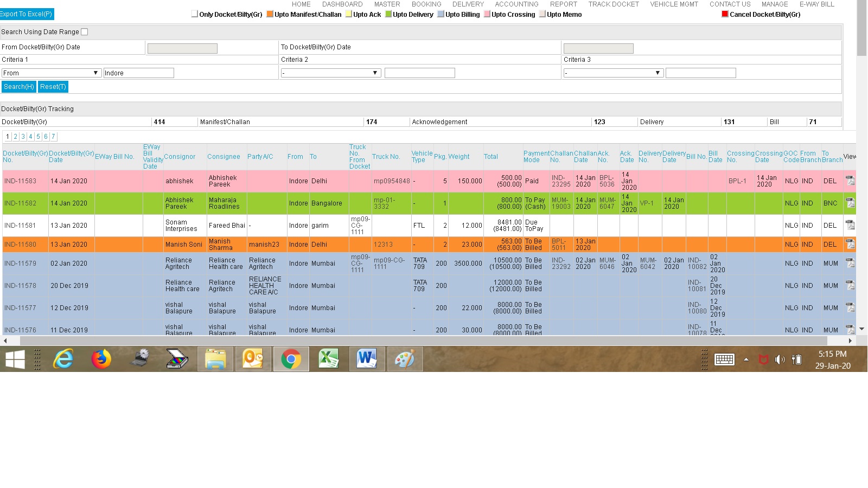The height and width of the screenshot is (488, 868).
Task: Toggle Only Docket/Bilty(Gr) checkbox
Action: click(x=195, y=14)
